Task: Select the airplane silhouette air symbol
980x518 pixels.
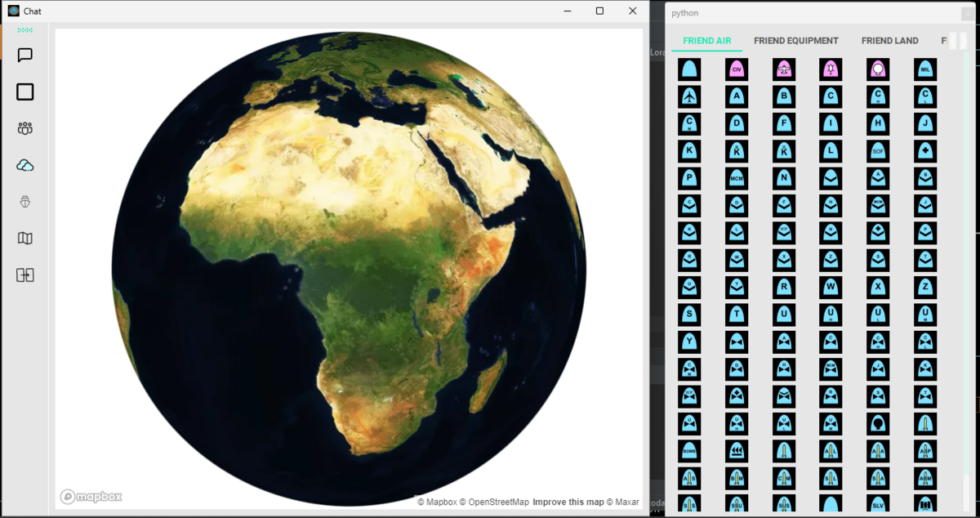Action: click(689, 96)
